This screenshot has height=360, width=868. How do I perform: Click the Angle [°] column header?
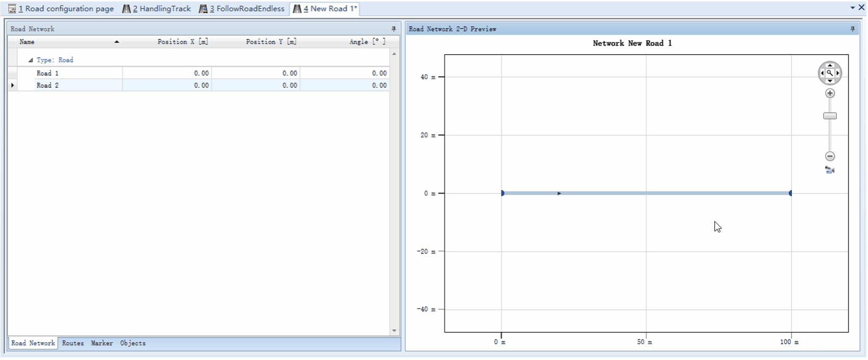click(345, 42)
